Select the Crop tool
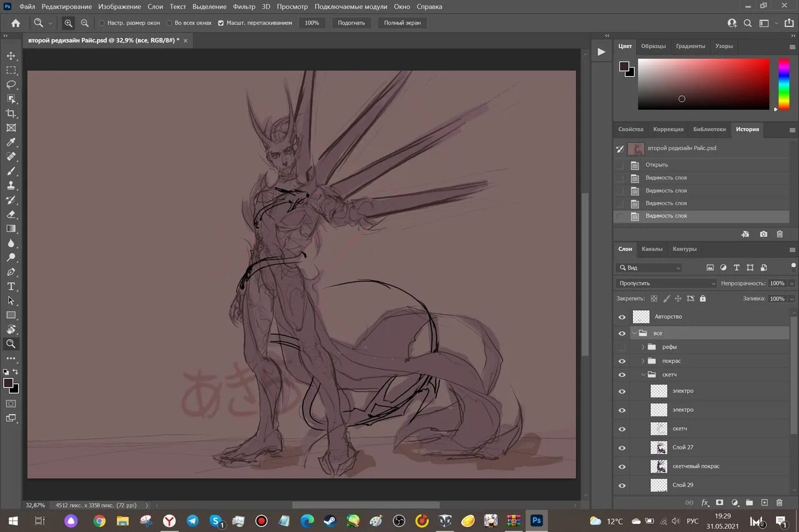 pos(11,114)
